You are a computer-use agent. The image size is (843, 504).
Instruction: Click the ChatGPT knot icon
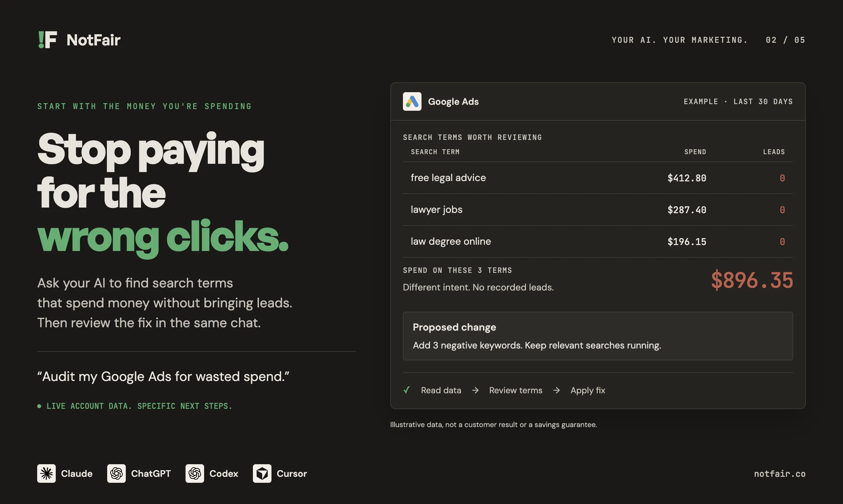click(x=116, y=473)
